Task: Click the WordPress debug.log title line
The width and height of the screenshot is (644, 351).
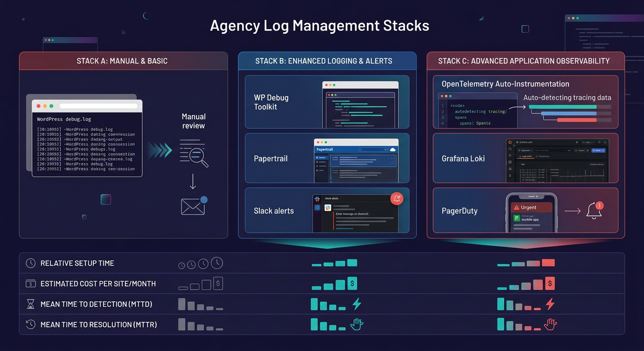Action: coord(64,119)
